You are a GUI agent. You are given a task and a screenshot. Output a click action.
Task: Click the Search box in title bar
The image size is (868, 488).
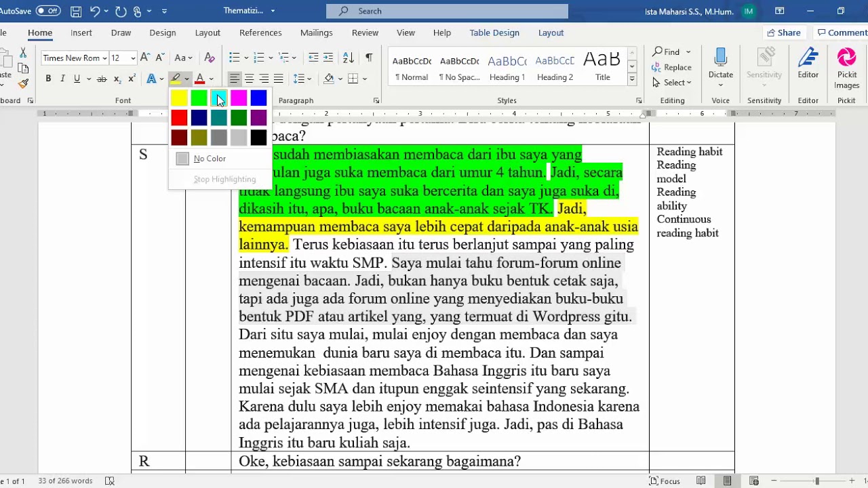448,11
